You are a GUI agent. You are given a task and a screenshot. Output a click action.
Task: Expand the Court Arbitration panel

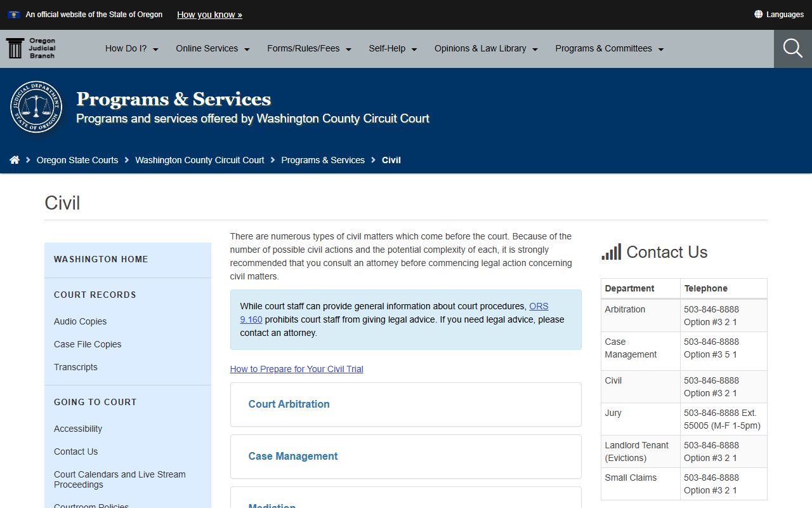click(x=405, y=404)
